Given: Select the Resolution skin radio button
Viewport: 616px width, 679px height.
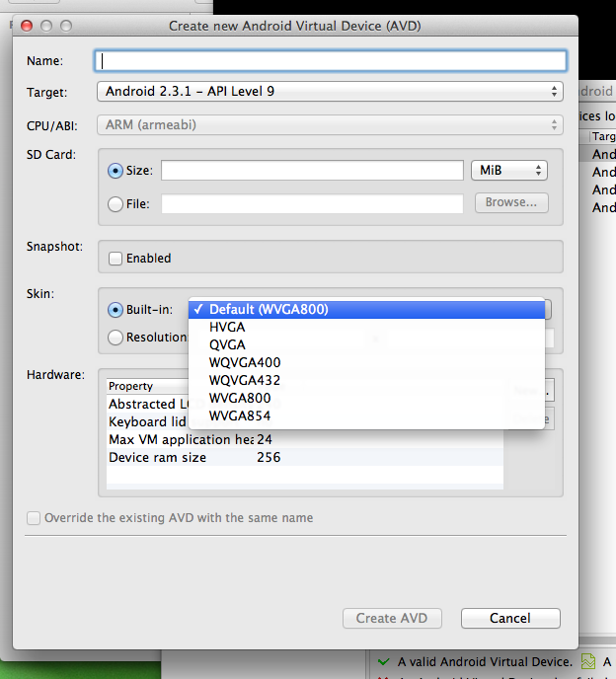Looking at the screenshot, I should pyautogui.click(x=115, y=338).
